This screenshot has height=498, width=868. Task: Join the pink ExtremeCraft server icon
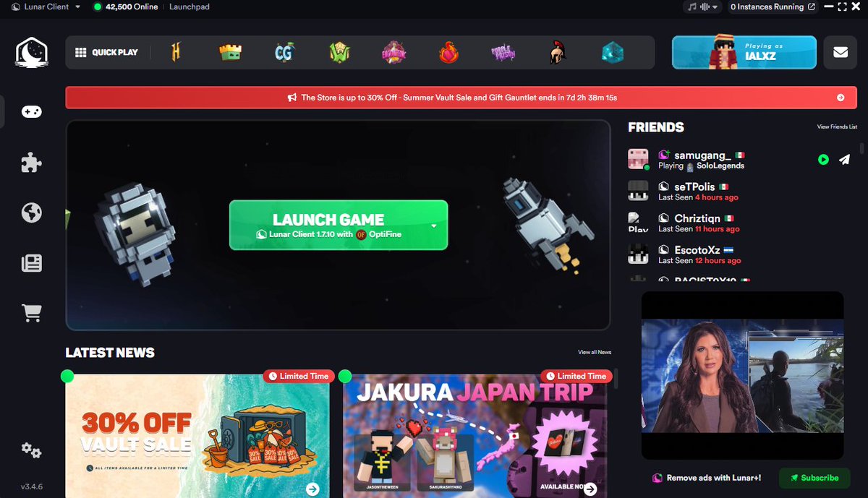(394, 53)
